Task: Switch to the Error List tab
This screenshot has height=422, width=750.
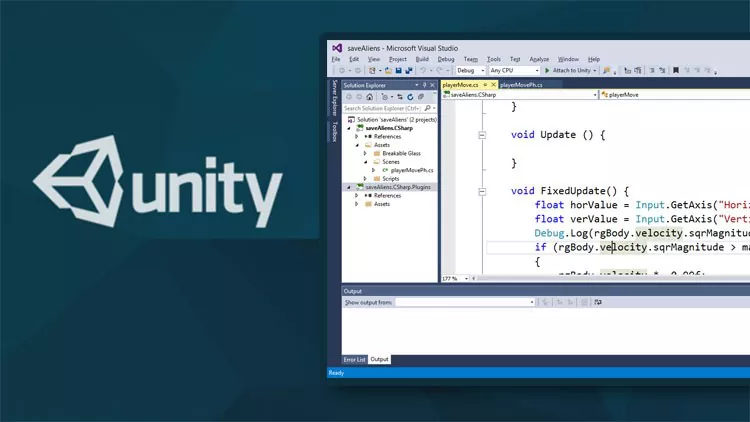Action: (354, 359)
